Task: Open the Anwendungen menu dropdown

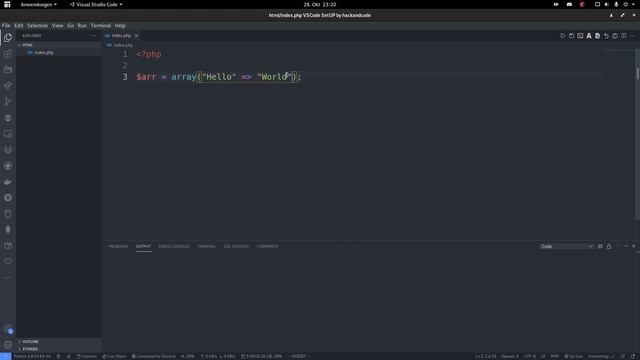Action: [38, 4]
